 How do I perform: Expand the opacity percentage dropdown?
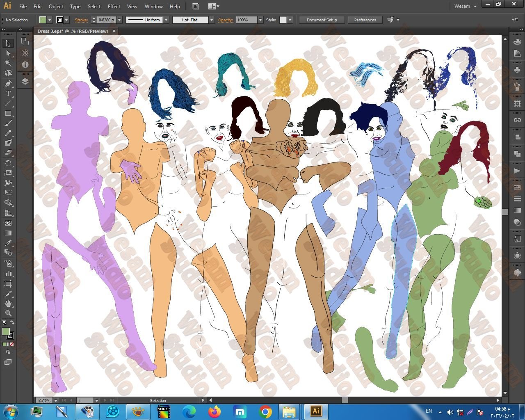point(260,20)
